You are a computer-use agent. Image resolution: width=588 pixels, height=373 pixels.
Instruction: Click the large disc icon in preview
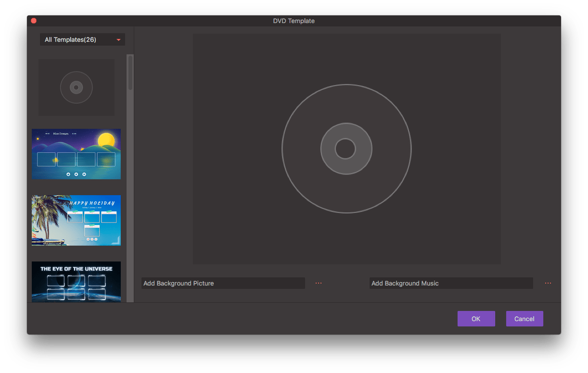coord(346,149)
